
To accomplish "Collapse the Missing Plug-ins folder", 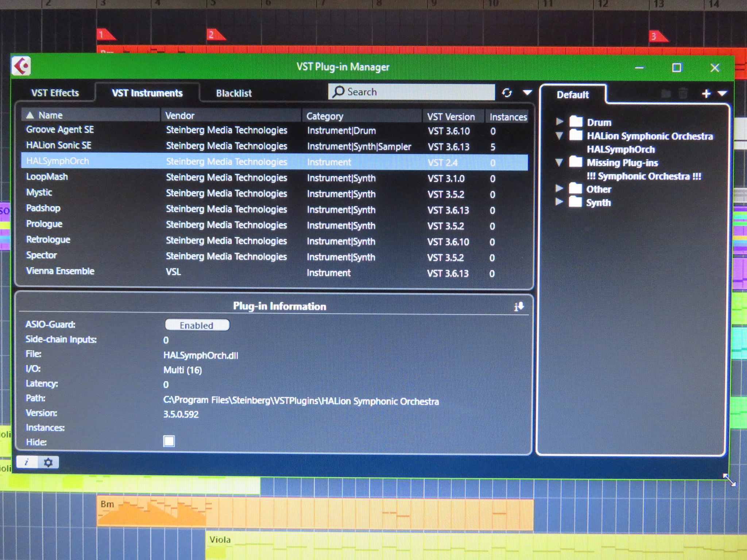I will 559,162.
